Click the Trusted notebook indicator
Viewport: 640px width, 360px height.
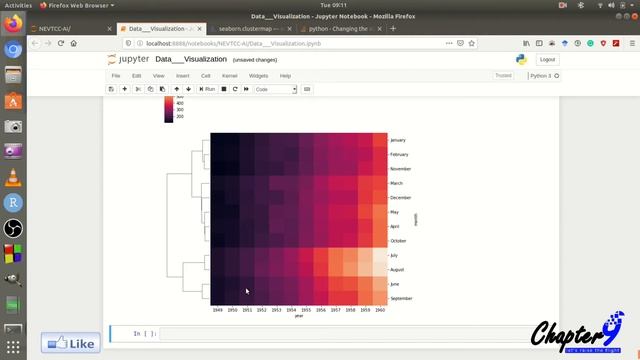coord(503,76)
